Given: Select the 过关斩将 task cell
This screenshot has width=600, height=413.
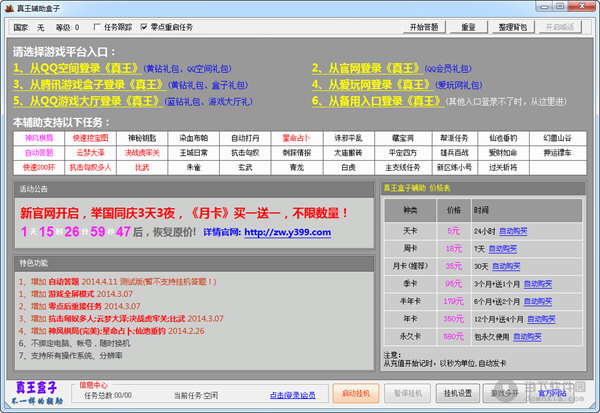Looking at the screenshot, I should click(x=503, y=168).
